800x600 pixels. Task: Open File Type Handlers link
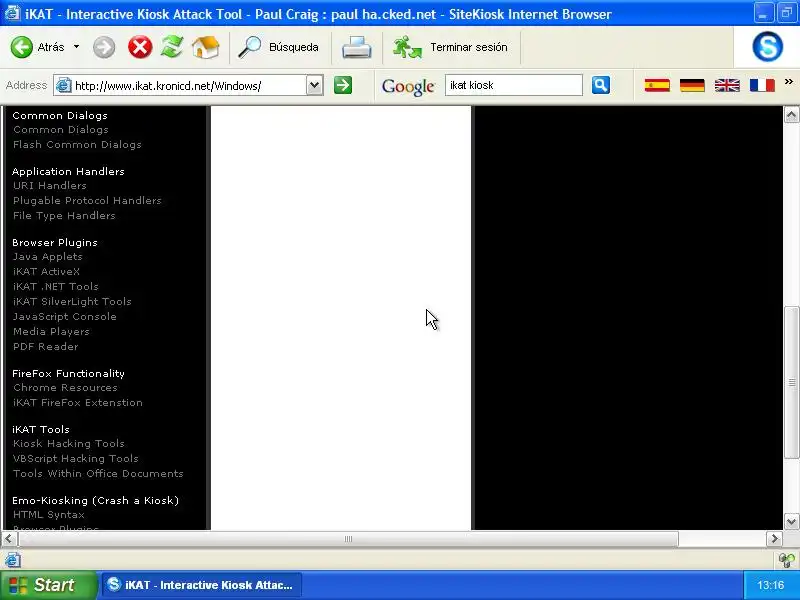[64, 215]
